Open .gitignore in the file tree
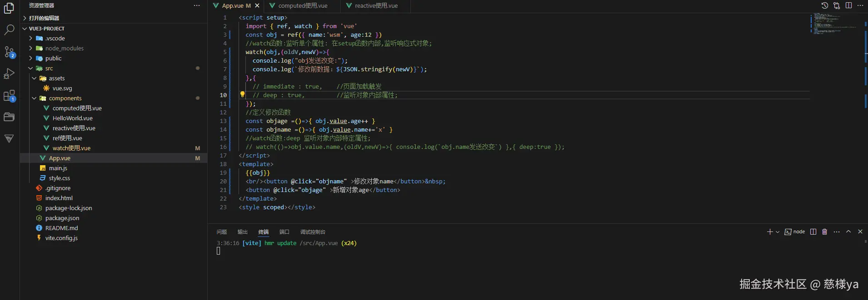This screenshot has height=300, width=868. (114, 188)
